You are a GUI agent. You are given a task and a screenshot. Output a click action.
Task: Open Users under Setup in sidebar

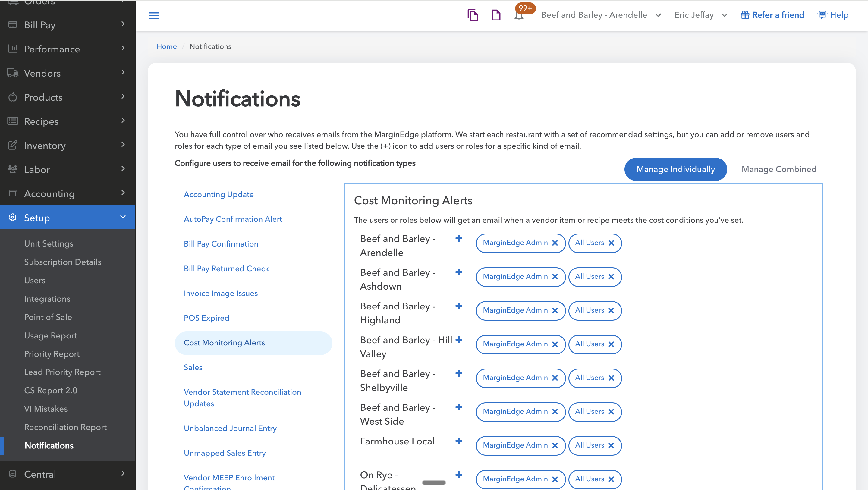coord(35,280)
